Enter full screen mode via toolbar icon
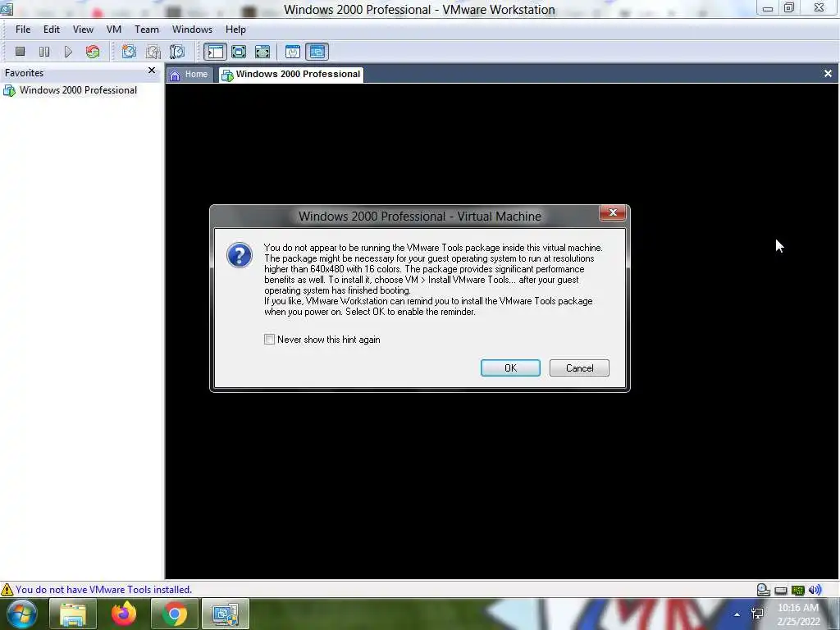This screenshot has width=840, height=630. 239,52
